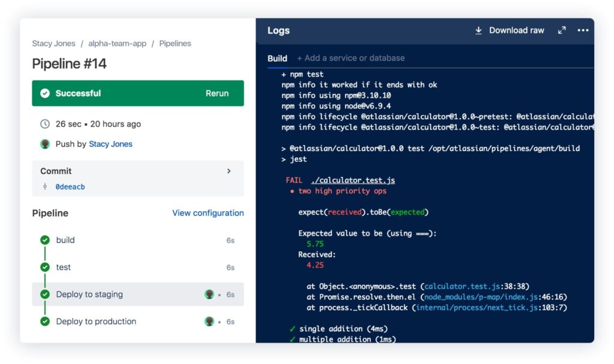Screen dimensions: 614x364
Task: Rerun the pipeline
Action: pyautogui.click(x=217, y=94)
